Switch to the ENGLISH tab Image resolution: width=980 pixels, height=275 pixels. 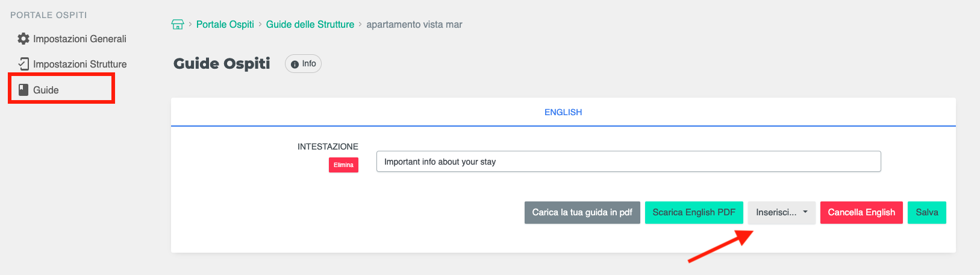[x=563, y=112]
